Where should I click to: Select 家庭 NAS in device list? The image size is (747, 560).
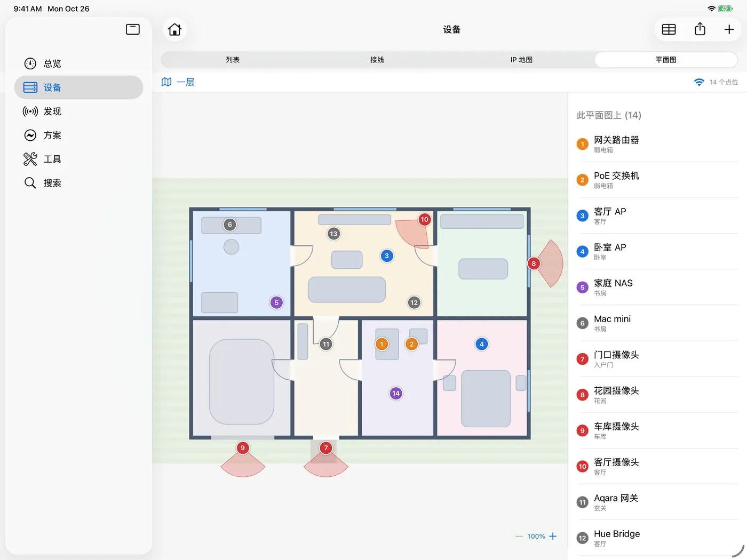(x=657, y=287)
